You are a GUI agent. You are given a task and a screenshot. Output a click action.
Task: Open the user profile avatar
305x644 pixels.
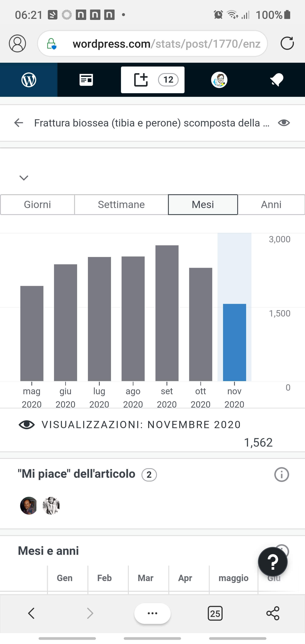(219, 80)
